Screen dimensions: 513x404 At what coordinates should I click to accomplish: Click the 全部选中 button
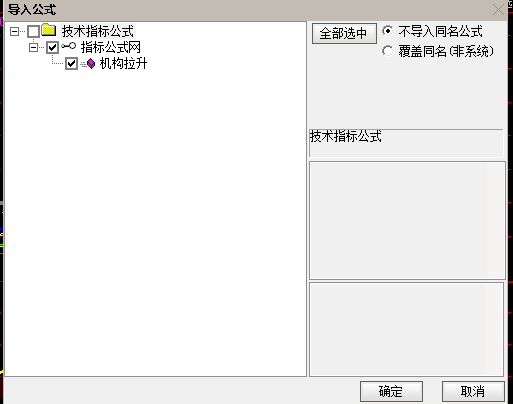[x=344, y=33]
